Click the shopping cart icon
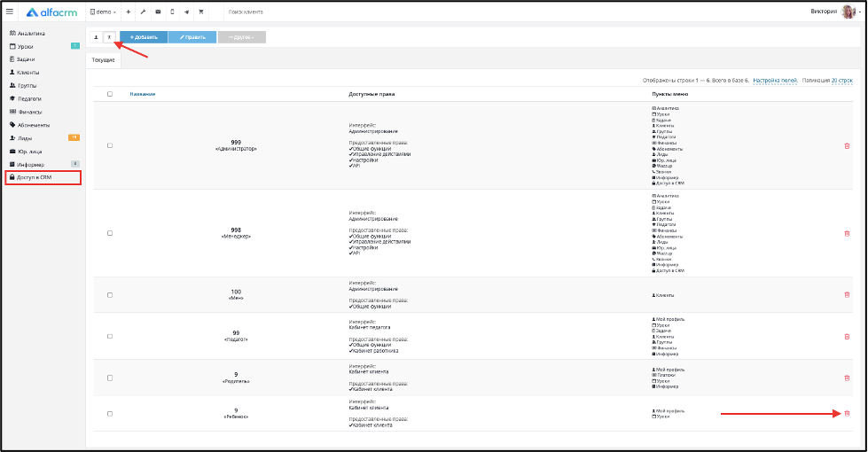The width and height of the screenshot is (868, 452). pyautogui.click(x=201, y=12)
